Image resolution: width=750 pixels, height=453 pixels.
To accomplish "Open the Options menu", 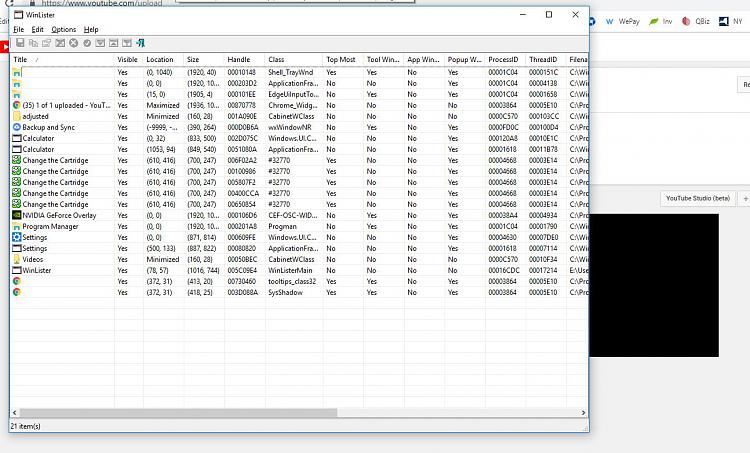I will tap(63, 30).
